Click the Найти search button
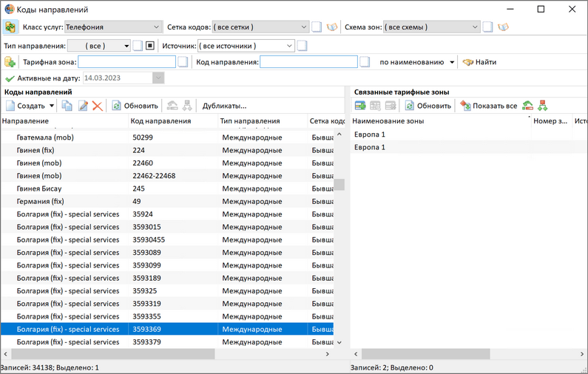Screen dimensions: 588x374 coord(479,62)
